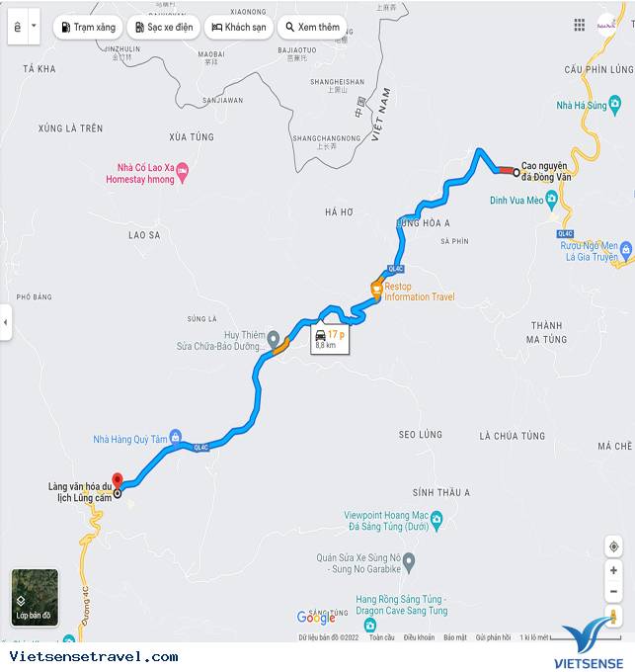635x672 pixels.
Task: Select the red destination pin Lũng Cẩm
Action: [118, 481]
